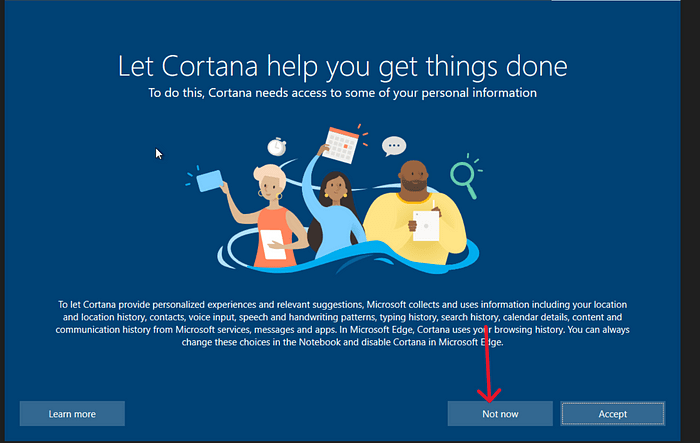Click the speech bubble illustration icon

click(x=394, y=146)
